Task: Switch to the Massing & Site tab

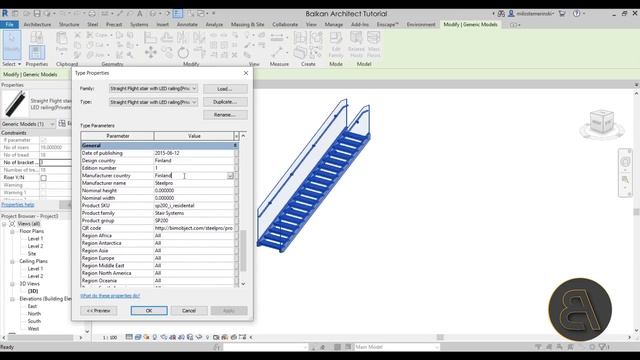Action: (x=247, y=24)
